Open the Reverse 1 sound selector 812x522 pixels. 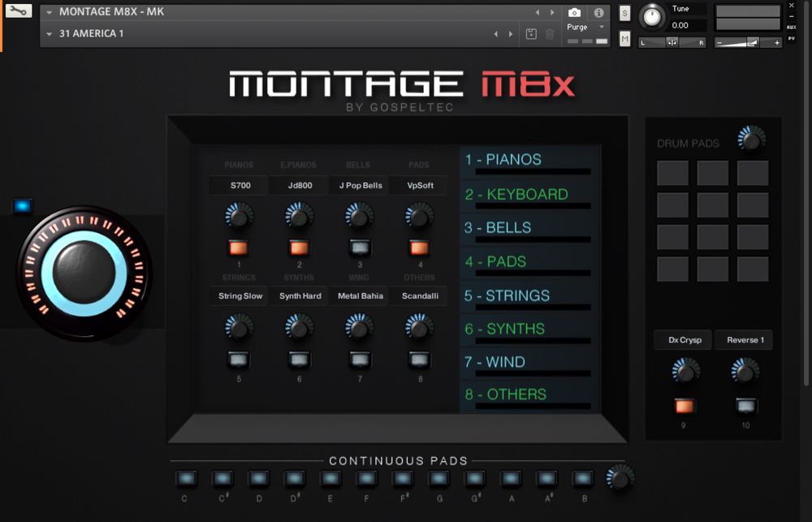coord(744,340)
